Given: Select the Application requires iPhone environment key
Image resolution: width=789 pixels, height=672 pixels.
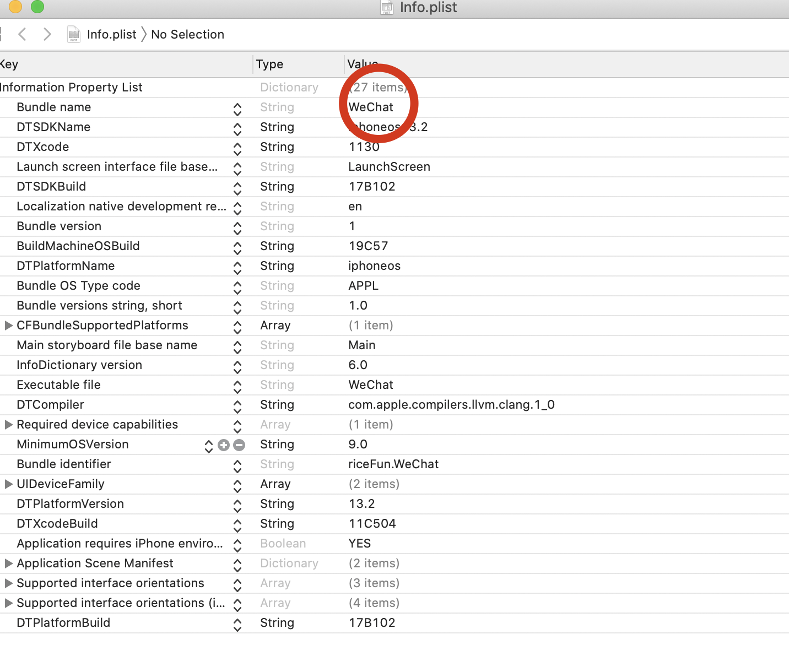Looking at the screenshot, I should point(120,544).
